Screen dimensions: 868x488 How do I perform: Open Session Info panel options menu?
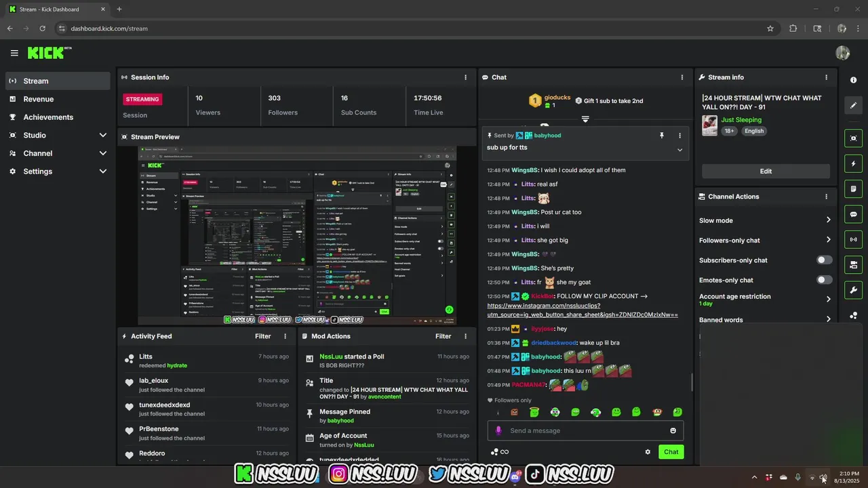[465, 77]
